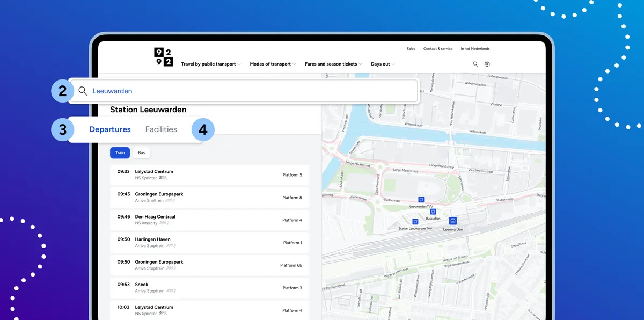Switch departures filter to Train
Screen dimensions: 644x320
click(x=120, y=152)
